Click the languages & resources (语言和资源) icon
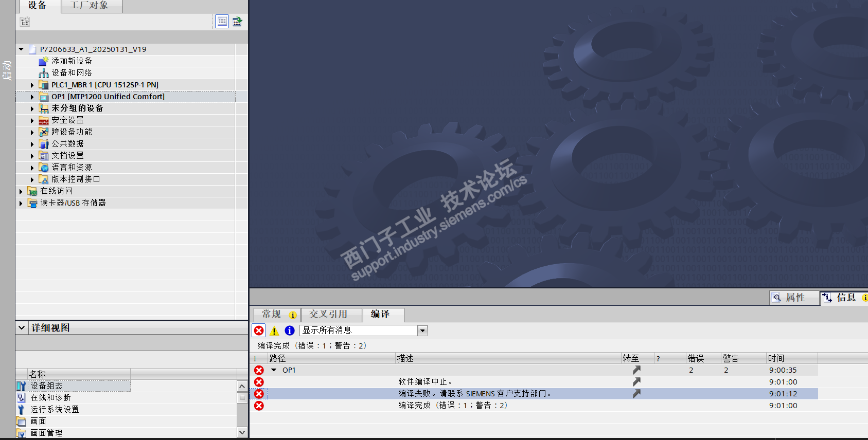Screen dimensions: 868x440 (44, 168)
